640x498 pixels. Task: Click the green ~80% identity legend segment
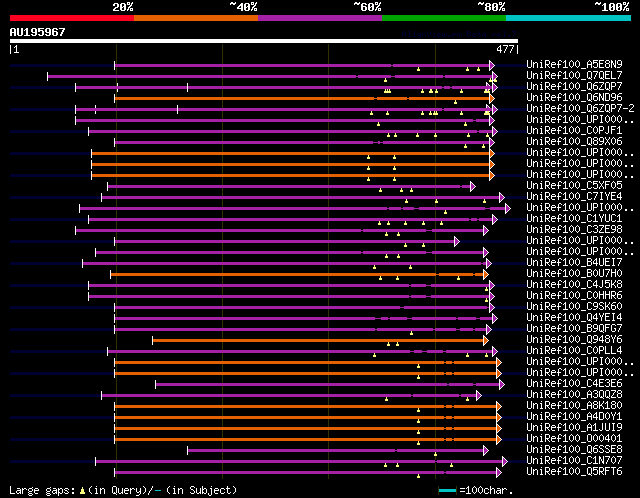click(x=444, y=18)
